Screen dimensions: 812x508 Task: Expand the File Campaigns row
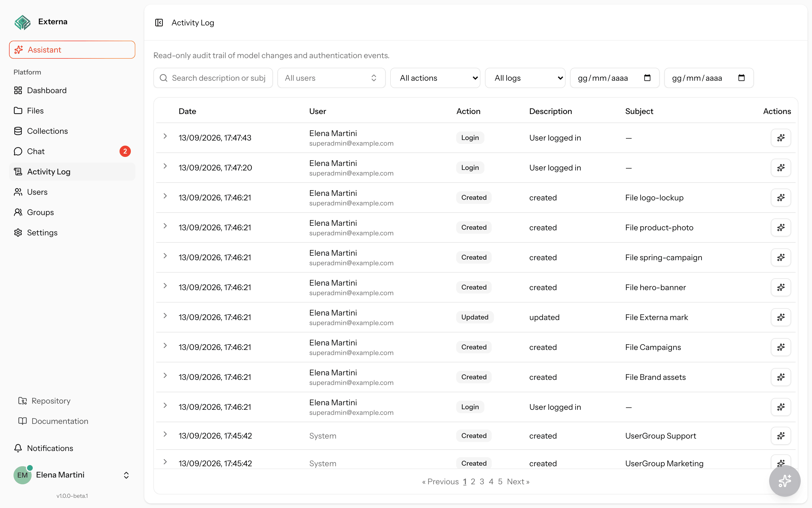click(165, 345)
